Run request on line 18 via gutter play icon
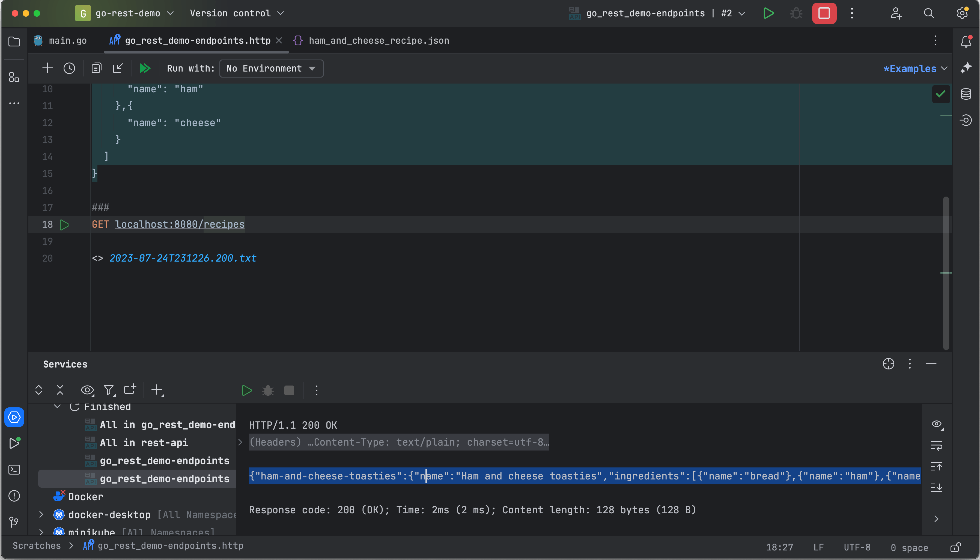The width and height of the screenshot is (980, 560). pos(65,225)
